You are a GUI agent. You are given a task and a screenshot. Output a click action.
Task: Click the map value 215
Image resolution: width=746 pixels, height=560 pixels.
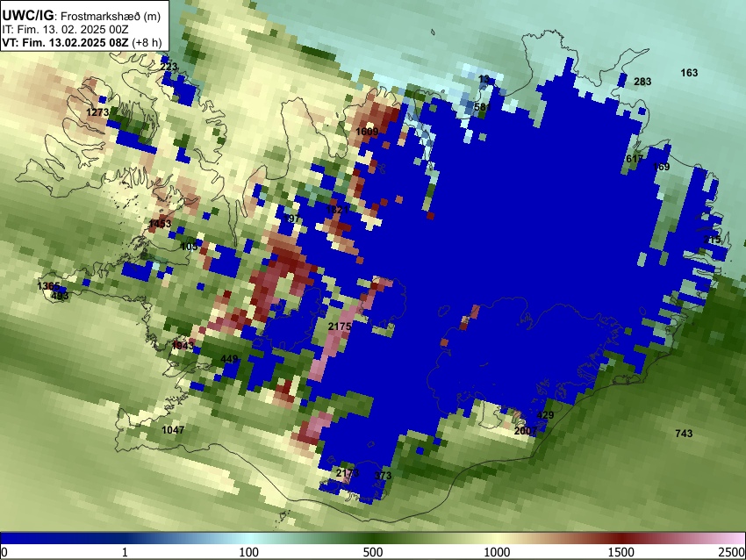(x=713, y=240)
